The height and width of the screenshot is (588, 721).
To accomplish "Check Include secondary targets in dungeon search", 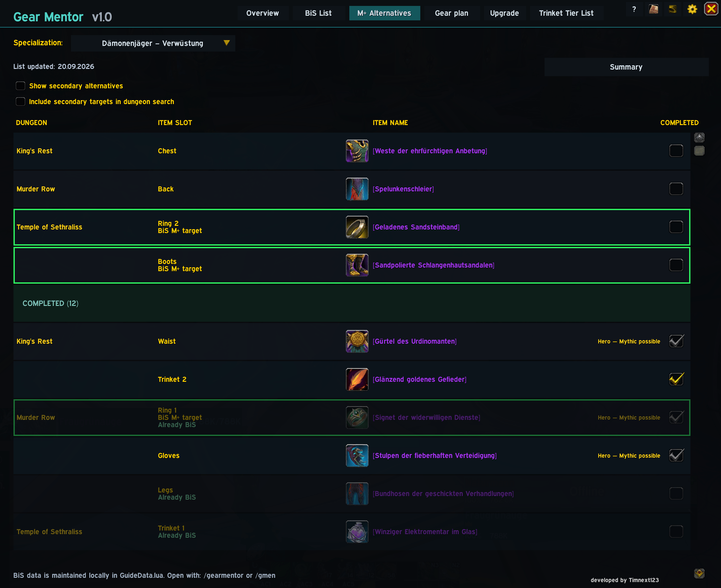I will (x=20, y=102).
